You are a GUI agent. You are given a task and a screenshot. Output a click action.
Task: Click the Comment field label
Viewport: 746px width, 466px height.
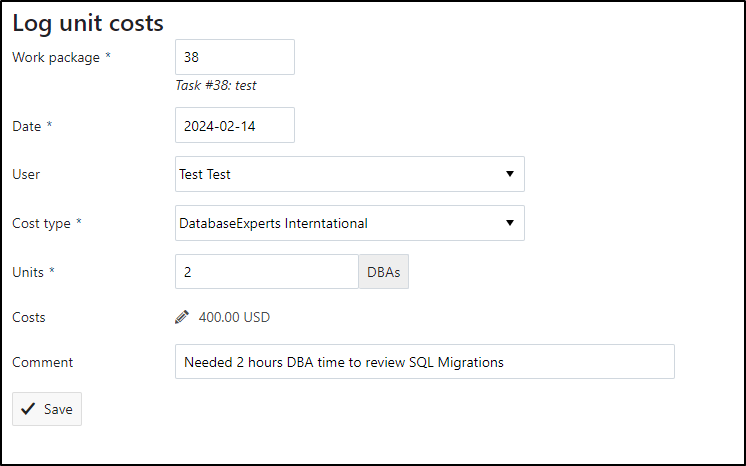coord(42,362)
